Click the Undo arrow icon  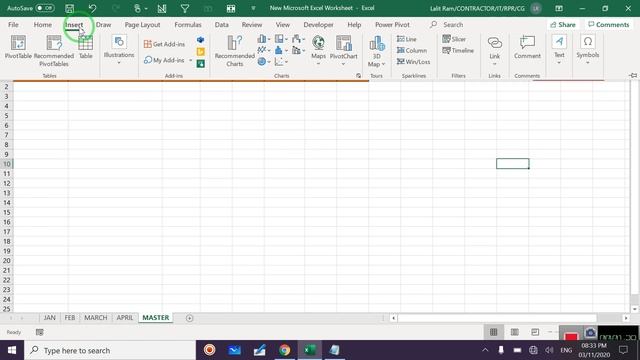coord(93,8)
